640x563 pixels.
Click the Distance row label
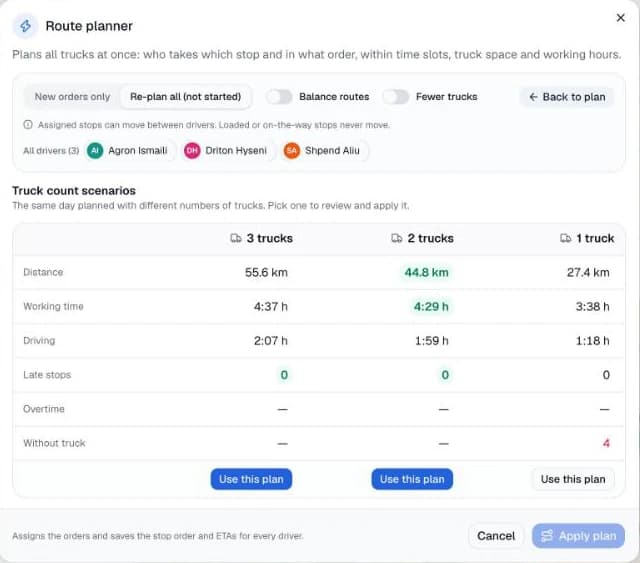[43, 272]
